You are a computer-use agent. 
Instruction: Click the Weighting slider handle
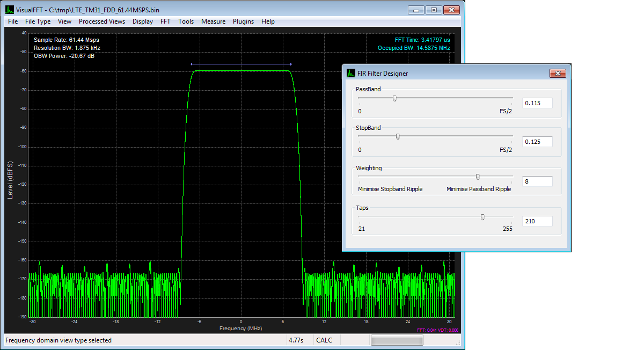coord(478,177)
